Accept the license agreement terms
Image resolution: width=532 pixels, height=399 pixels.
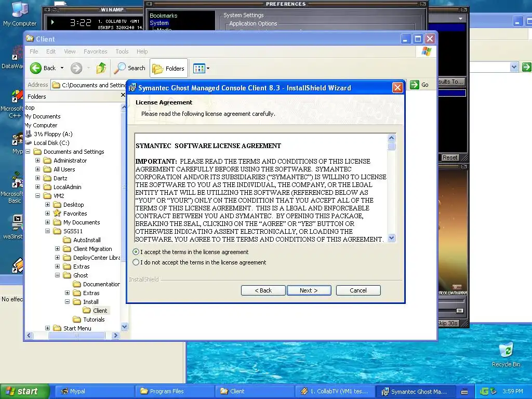(136, 252)
